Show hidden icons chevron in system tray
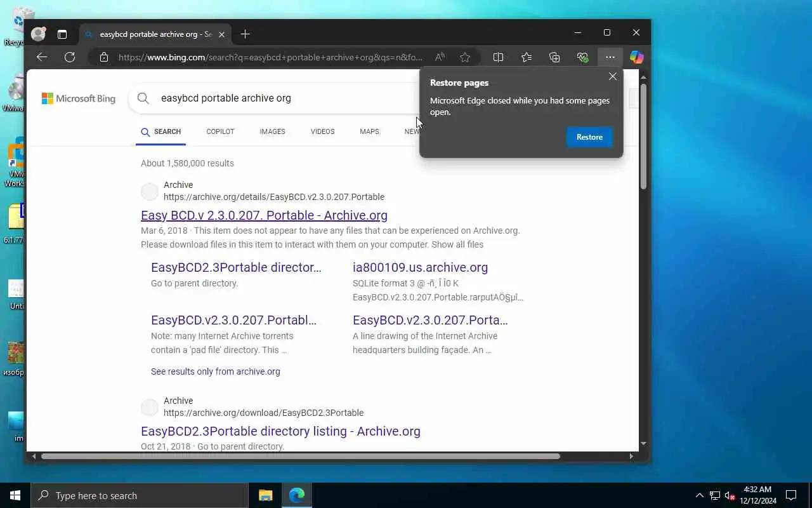The image size is (812, 508). (700, 495)
